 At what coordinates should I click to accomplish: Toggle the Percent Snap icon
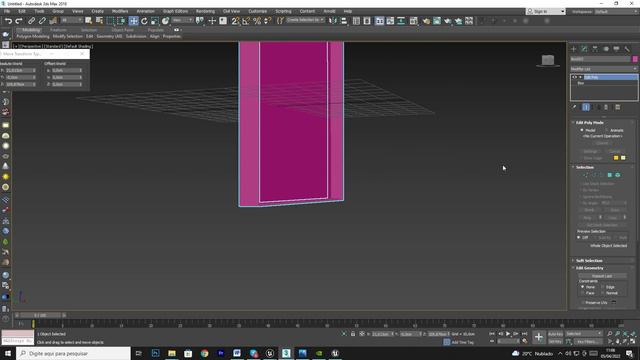click(257, 21)
